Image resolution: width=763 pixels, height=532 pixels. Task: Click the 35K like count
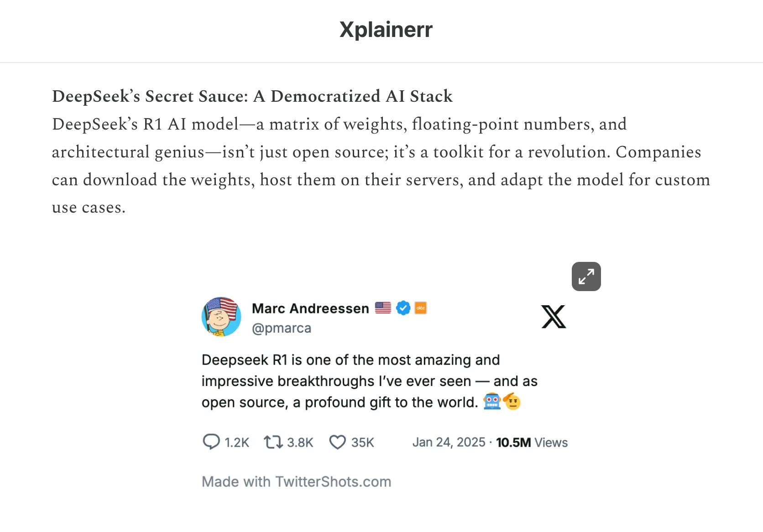pyautogui.click(x=362, y=442)
